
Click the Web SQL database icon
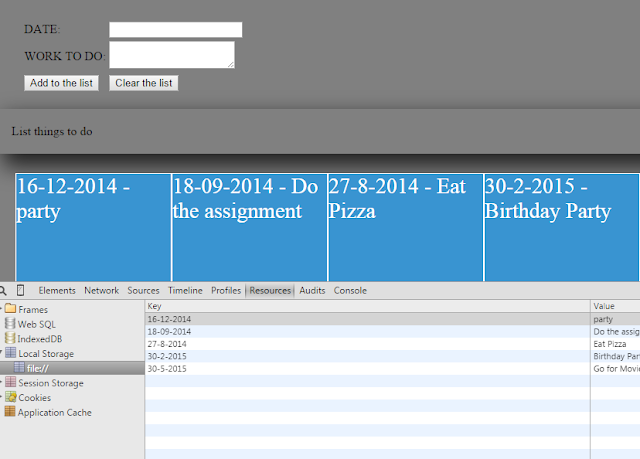[10, 324]
